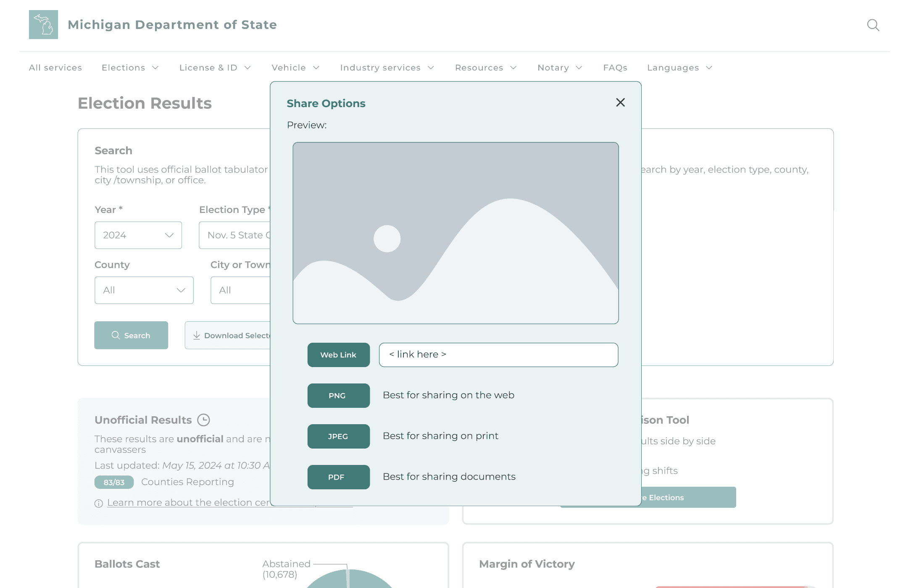Click the teal Search button
911x588 pixels.
[131, 335]
